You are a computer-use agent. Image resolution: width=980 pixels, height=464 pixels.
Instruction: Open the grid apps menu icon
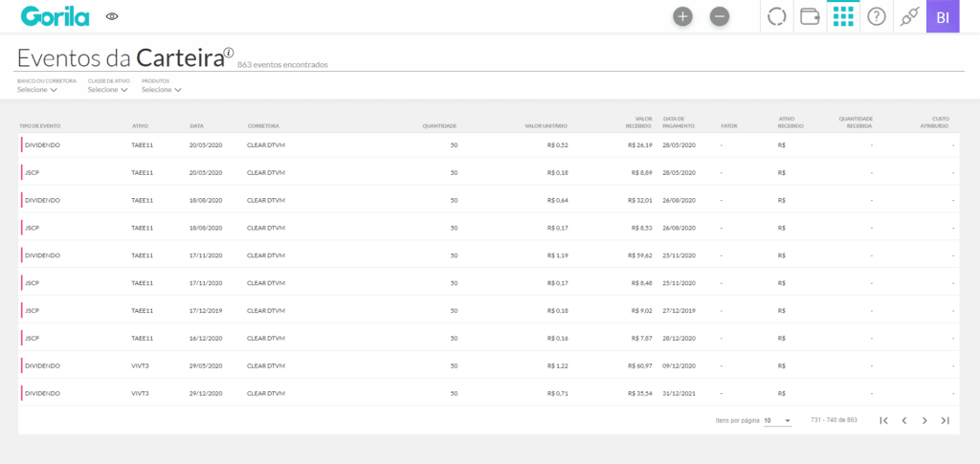click(843, 16)
